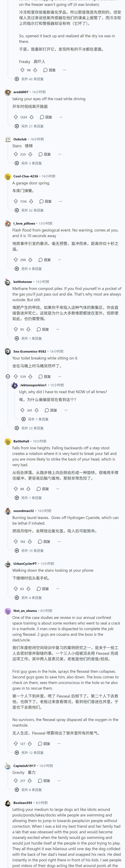This screenshot has width=125, height=868.
Task: Upvote Jektonoporkins1's reply
Action: point(22,410)
